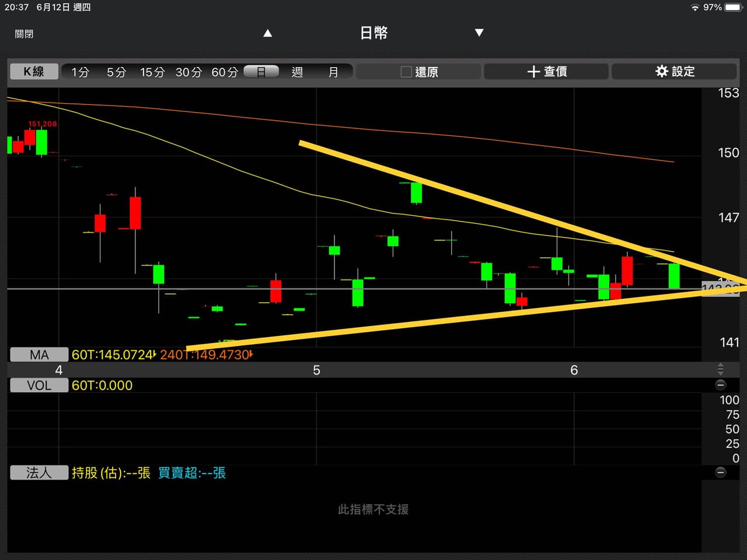The width and height of the screenshot is (747, 560).
Task: Collapse the 法人 panel with minus icon
Action: tap(721, 473)
